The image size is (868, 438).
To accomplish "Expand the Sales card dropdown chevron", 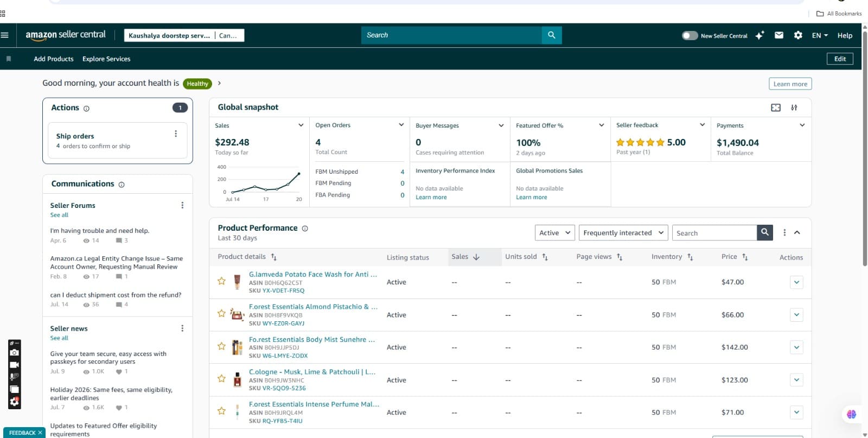I will [x=301, y=125].
